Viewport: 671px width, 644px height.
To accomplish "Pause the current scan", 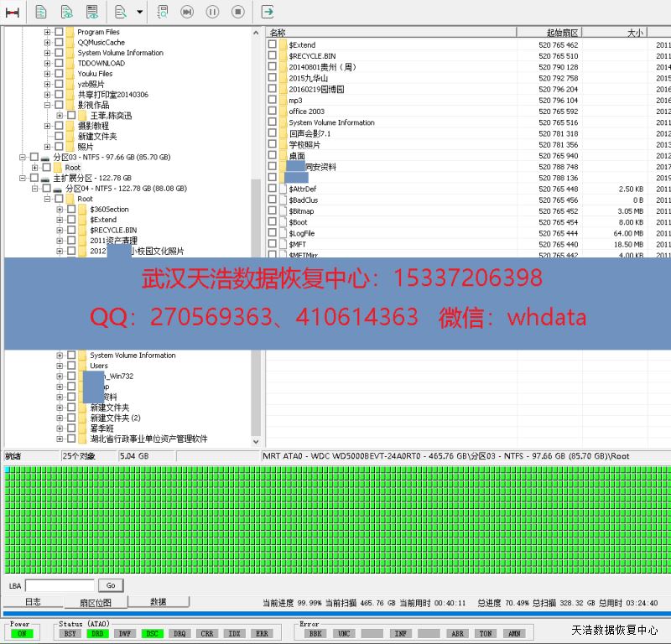I will 212,12.
